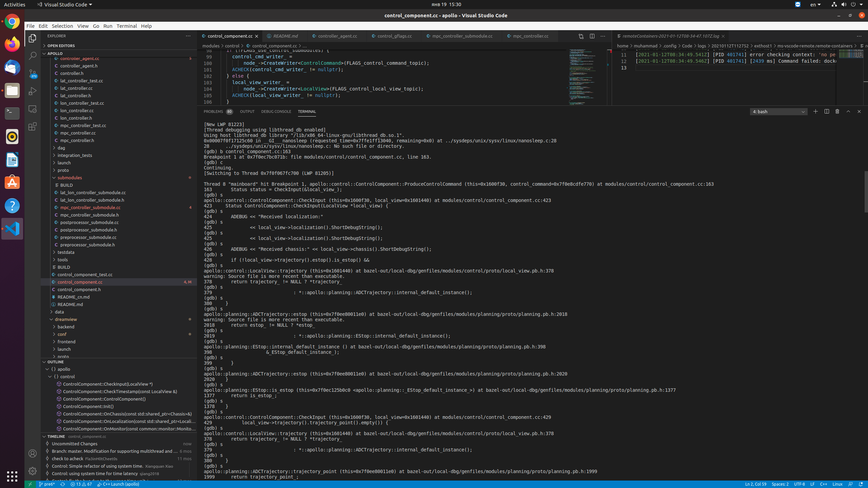The width and height of the screenshot is (868, 488).
Task: Split the editor using the split icon
Action: [x=592, y=36]
